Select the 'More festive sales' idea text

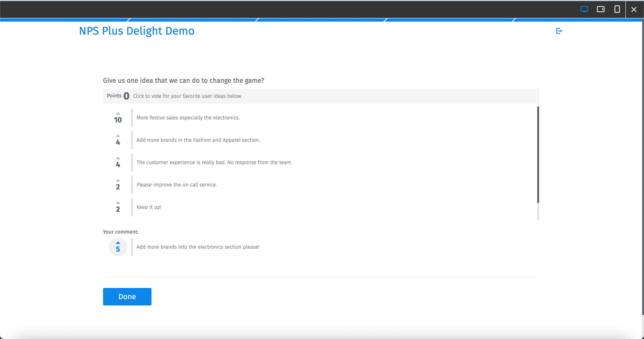coord(188,118)
